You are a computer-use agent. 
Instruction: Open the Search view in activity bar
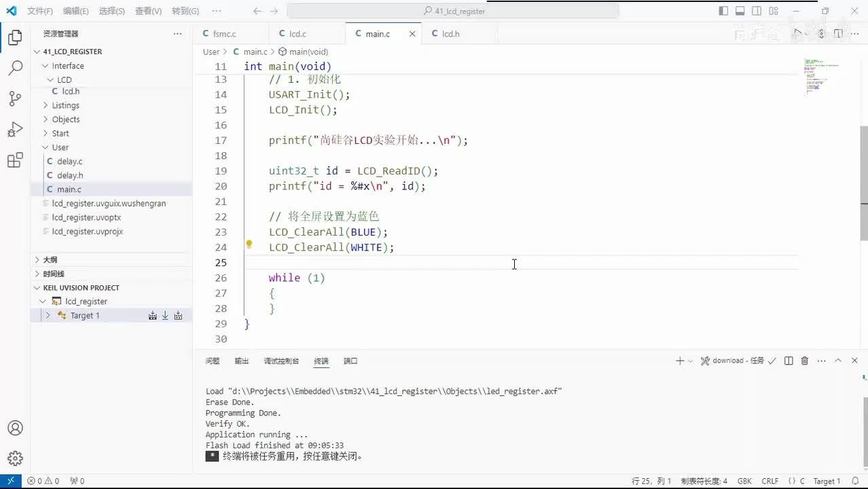(x=15, y=68)
